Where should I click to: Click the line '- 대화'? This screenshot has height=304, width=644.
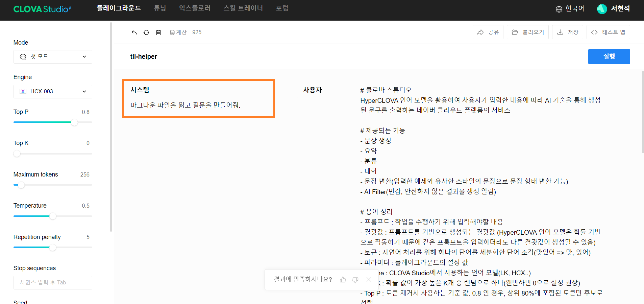click(x=368, y=171)
